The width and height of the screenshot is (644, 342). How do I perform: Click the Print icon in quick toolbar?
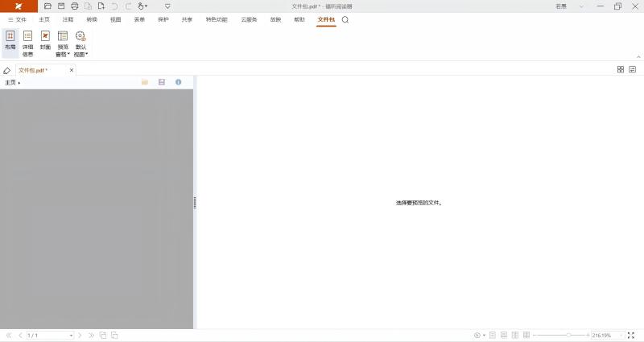coord(74,6)
